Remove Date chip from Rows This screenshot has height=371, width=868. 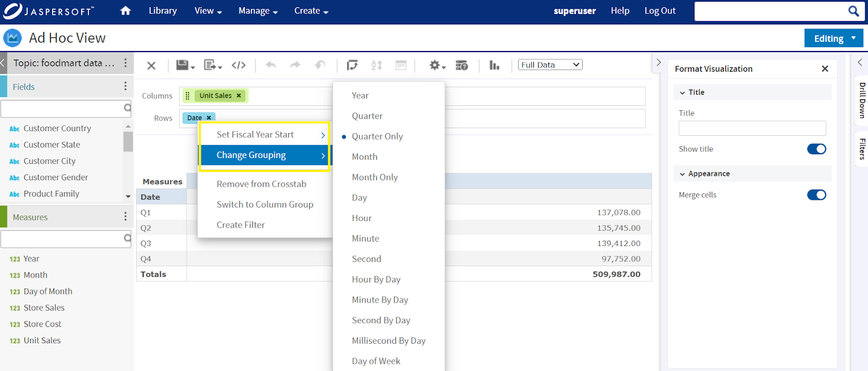tap(209, 118)
